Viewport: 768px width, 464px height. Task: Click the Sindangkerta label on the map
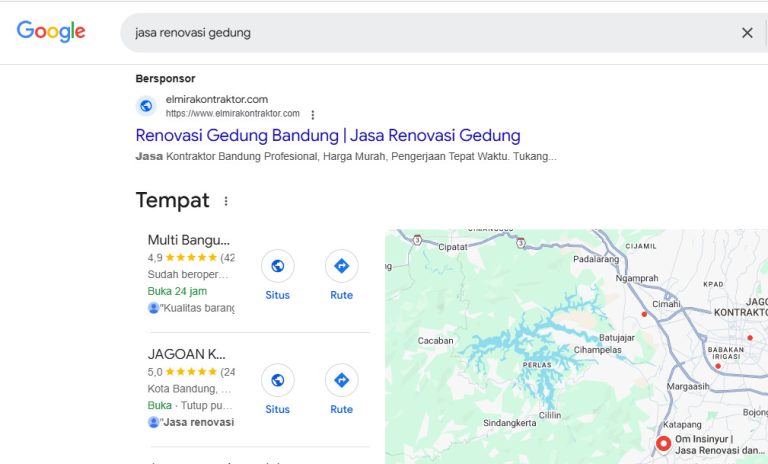click(509, 423)
